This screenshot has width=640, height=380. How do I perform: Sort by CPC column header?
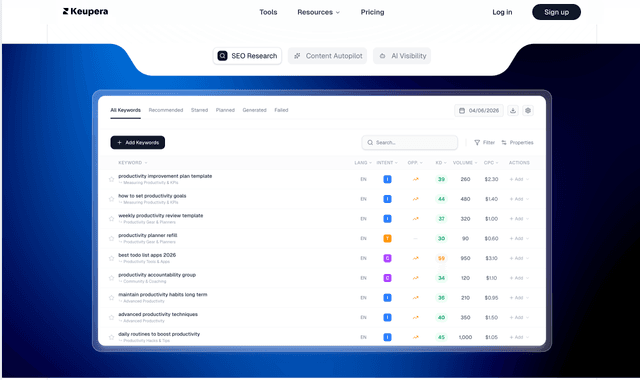(x=491, y=163)
